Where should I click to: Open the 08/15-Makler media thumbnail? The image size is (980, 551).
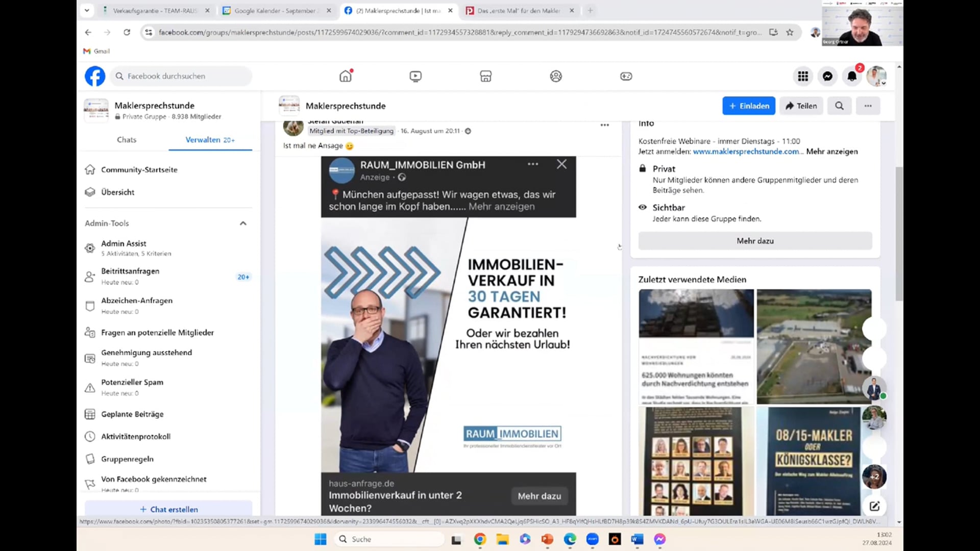click(814, 461)
